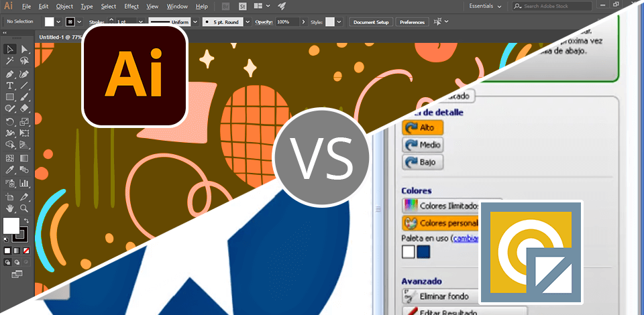The width and height of the screenshot is (644, 315).
Task: Click the Document Setup button
Action: click(x=371, y=22)
